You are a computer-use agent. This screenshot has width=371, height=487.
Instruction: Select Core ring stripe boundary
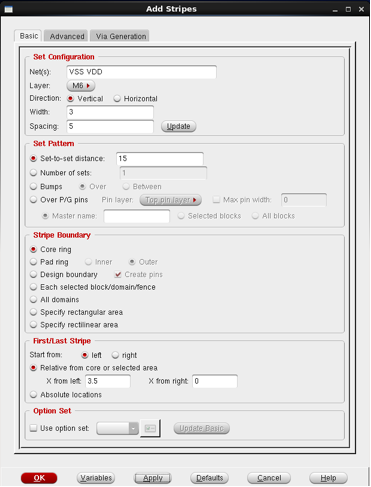(33, 250)
